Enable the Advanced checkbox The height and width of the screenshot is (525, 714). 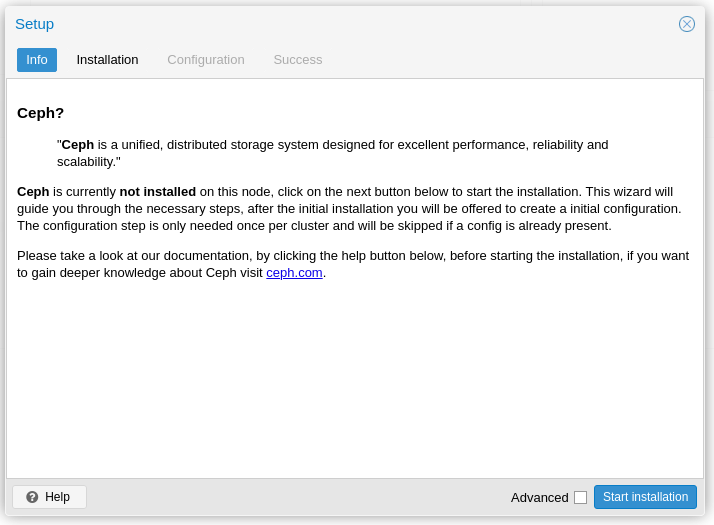coord(580,497)
